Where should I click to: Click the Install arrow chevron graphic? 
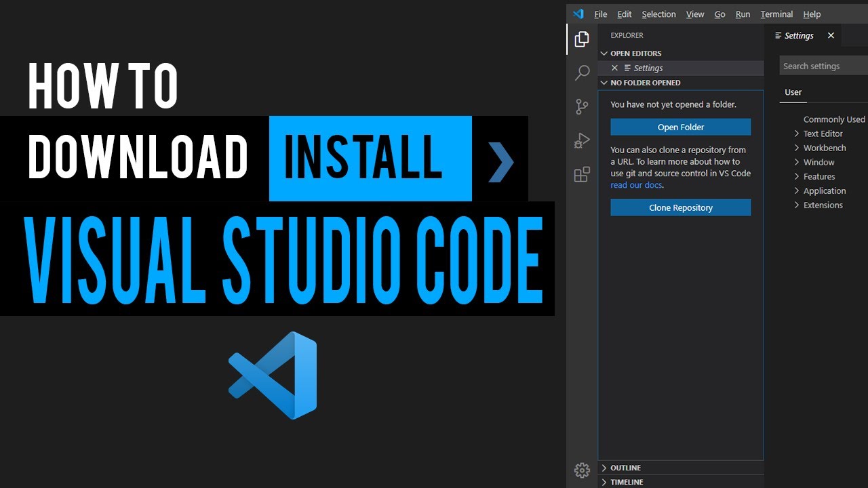click(501, 163)
